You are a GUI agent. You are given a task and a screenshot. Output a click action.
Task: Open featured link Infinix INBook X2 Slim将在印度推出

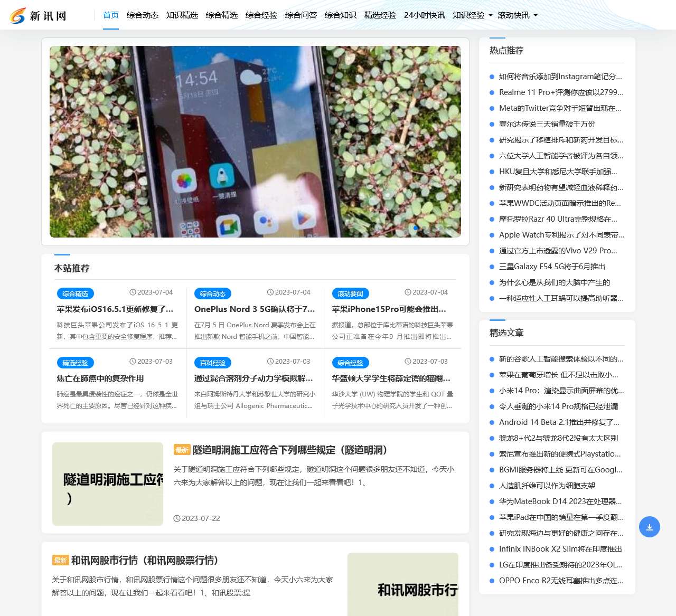[x=560, y=549]
